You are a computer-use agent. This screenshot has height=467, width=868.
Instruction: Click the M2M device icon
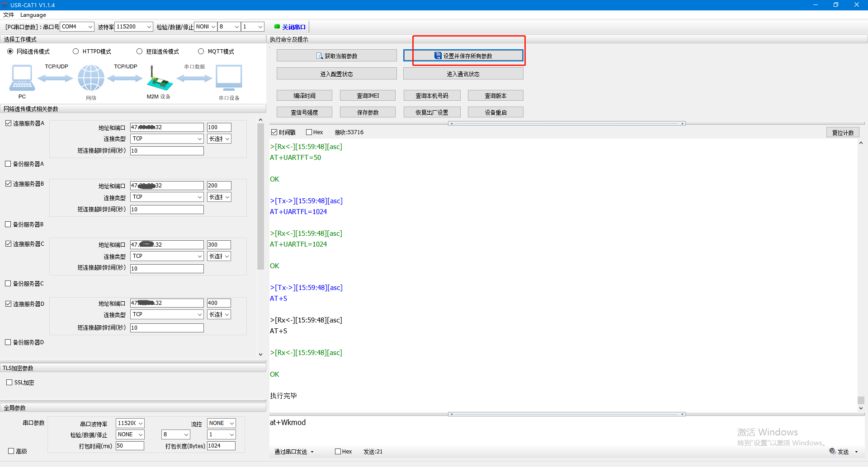pyautogui.click(x=159, y=79)
